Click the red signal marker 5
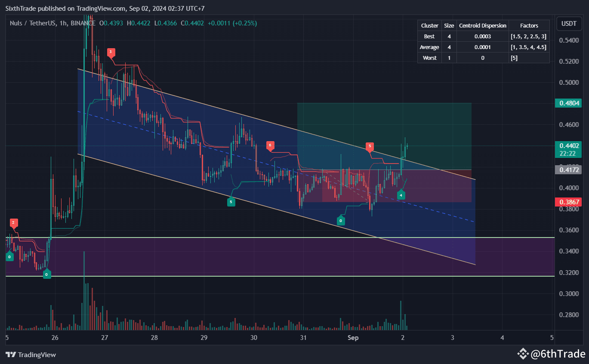The height and width of the screenshot is (364, 589). point(369,146)
